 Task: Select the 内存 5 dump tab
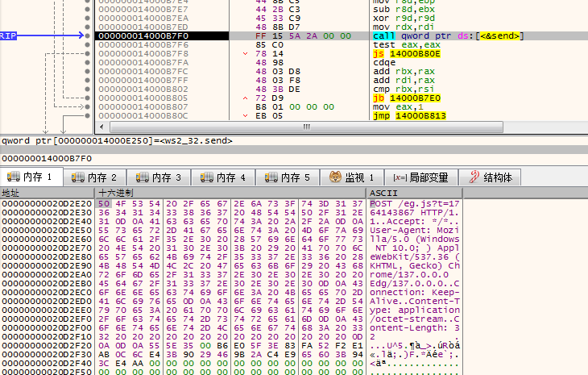(x=288, y=177)
